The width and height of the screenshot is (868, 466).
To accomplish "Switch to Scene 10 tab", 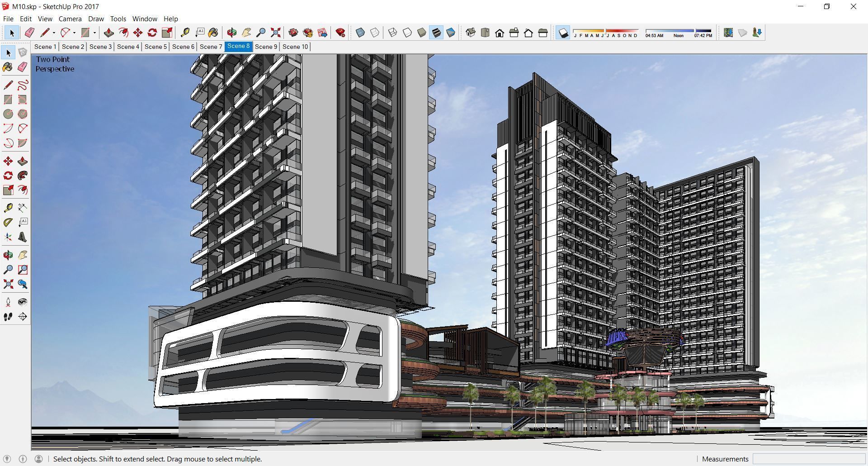I will coord(295,47).
